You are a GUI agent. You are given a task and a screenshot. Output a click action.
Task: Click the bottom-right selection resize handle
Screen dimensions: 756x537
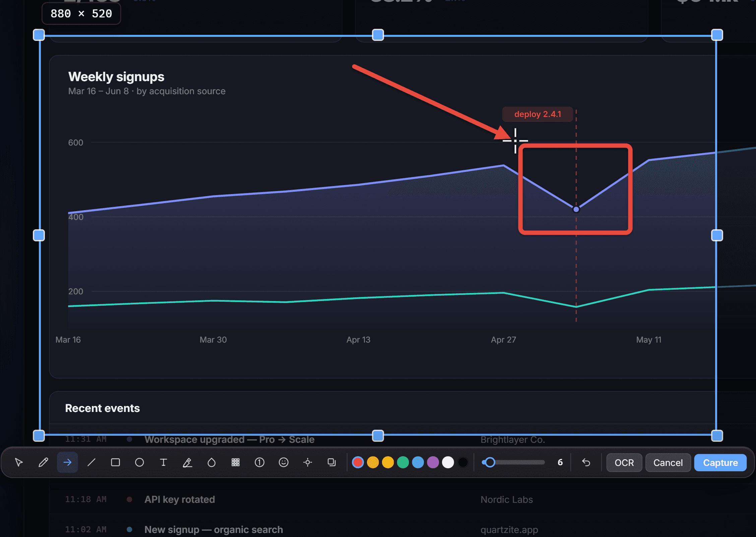tap(717, 436)
